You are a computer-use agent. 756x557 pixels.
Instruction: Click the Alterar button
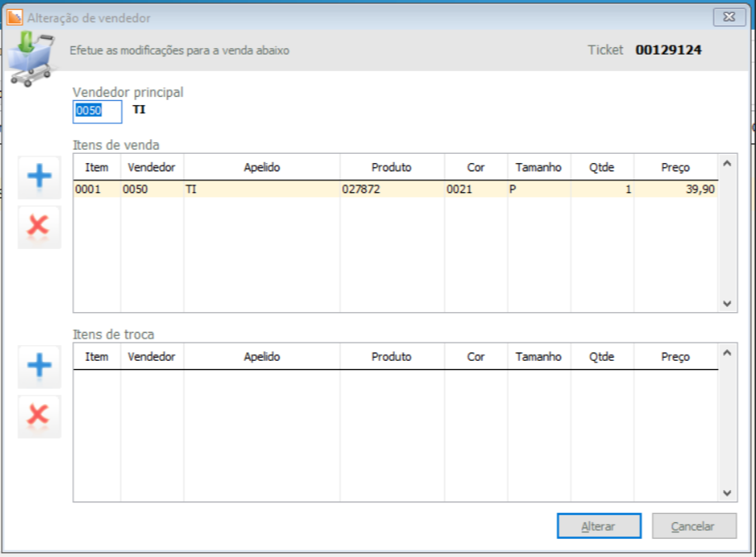click(x=599, y=526)
